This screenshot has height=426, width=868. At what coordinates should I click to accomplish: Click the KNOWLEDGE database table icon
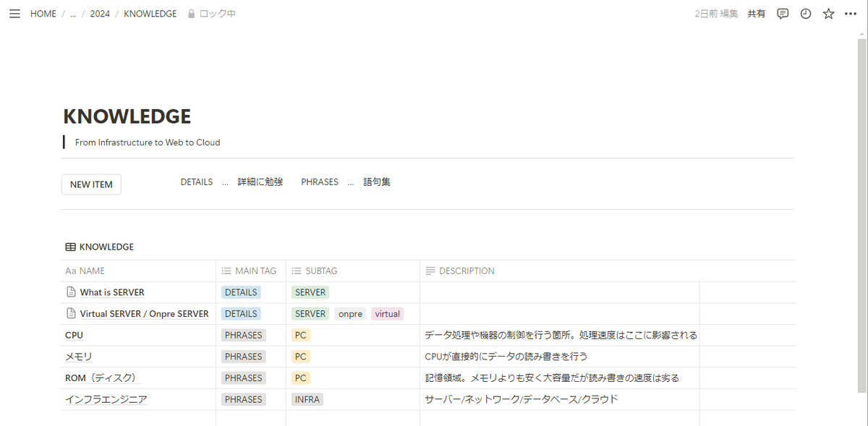coord(70,247)
